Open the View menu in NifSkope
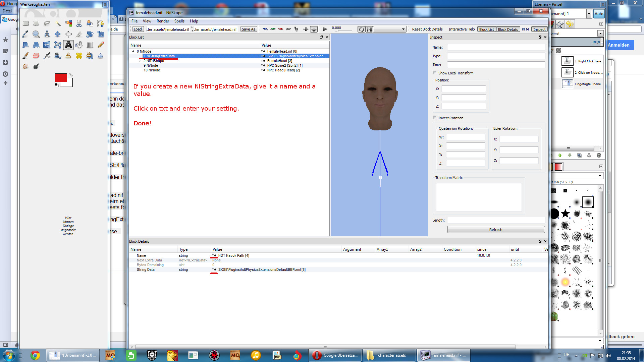644x362 pixels. [147, 21]
